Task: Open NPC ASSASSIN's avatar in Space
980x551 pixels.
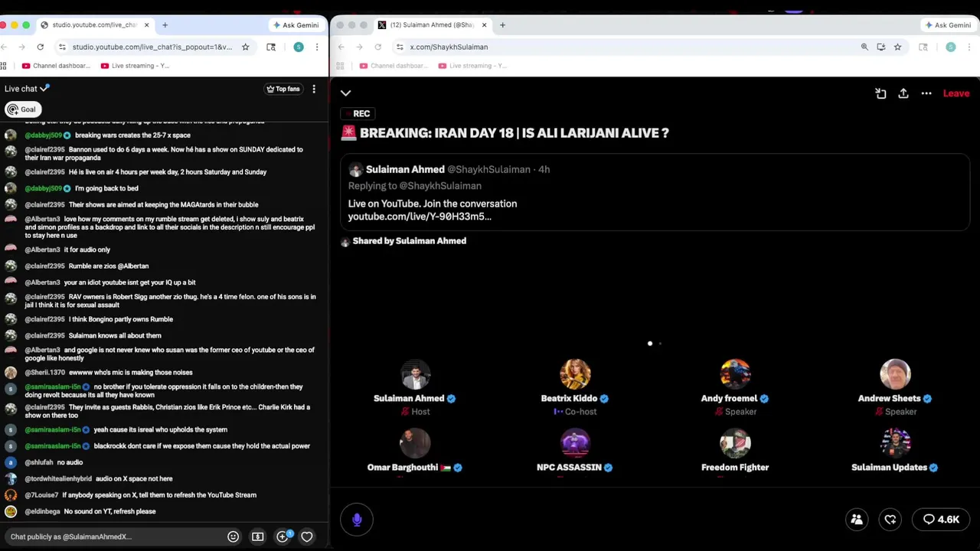Action: coord(575,444)
